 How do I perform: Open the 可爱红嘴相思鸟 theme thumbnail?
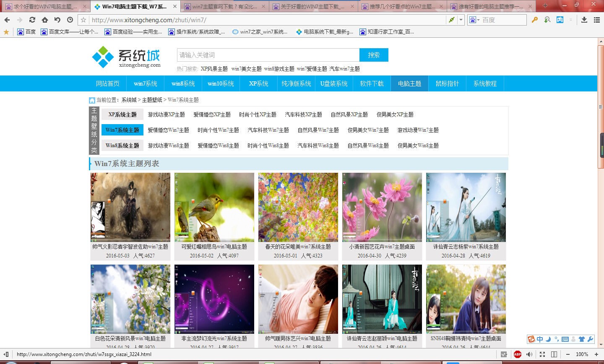[214, 207]
